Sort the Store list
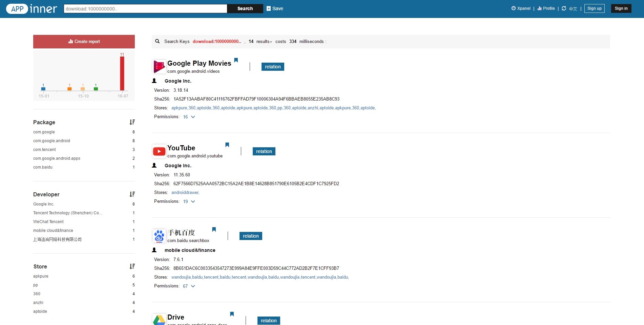 [x=132, y=266]
